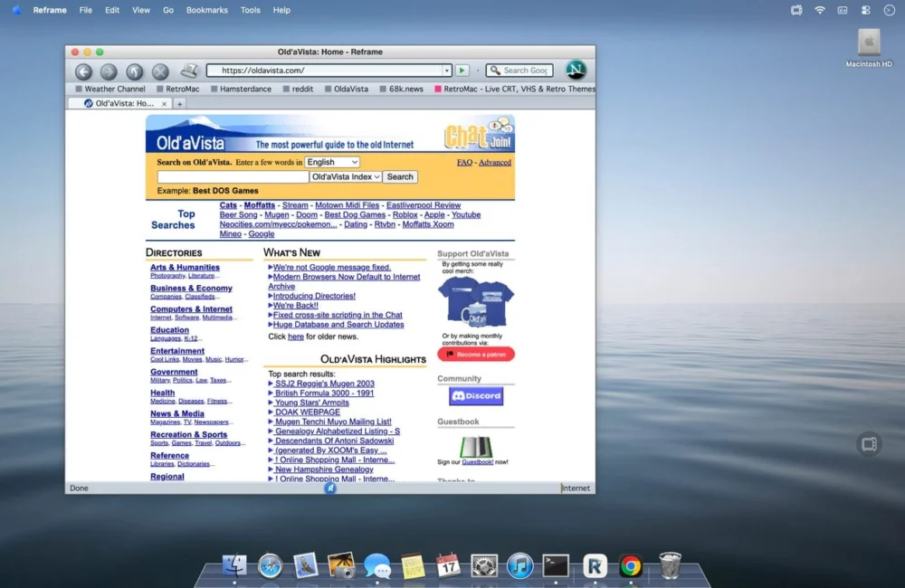
Task: Open a new tab with plus button
Action: (x=179, y=104)
